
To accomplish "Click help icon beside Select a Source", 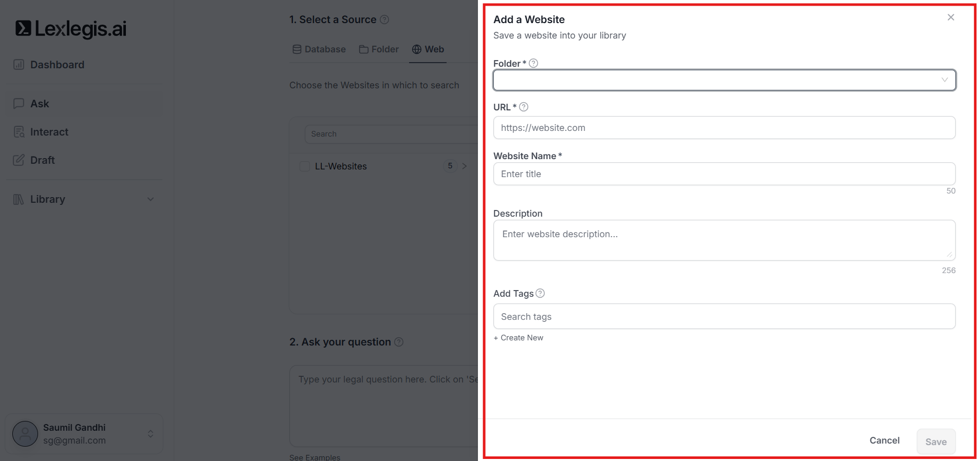I will pyautogui.click(x=384, y=20).
